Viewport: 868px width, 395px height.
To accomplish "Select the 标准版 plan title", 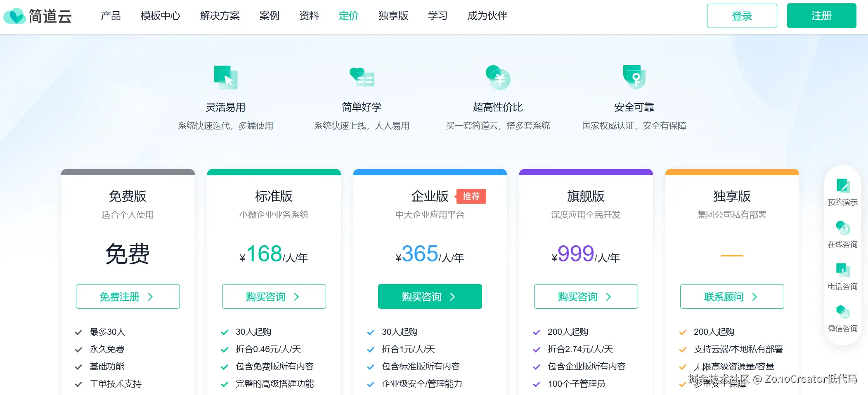I will click(274, 196).
